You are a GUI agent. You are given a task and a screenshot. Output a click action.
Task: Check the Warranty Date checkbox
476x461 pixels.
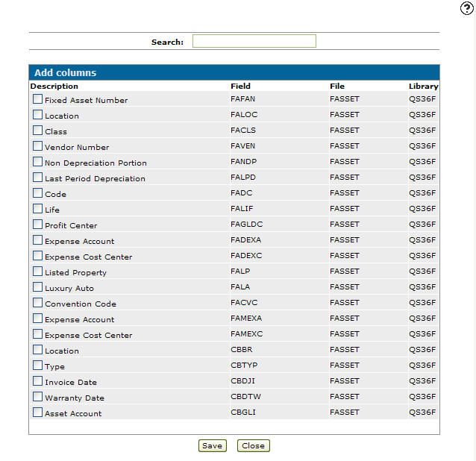[37, 397]
